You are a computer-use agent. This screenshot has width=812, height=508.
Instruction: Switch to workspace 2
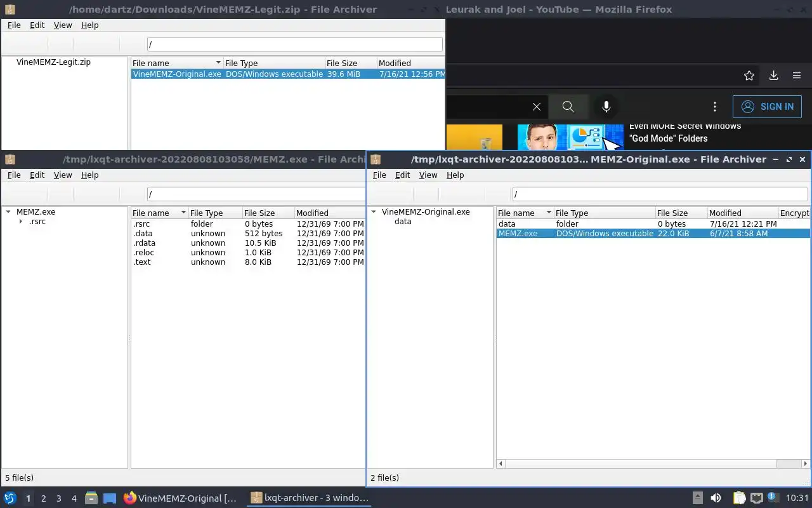[43, 498]
